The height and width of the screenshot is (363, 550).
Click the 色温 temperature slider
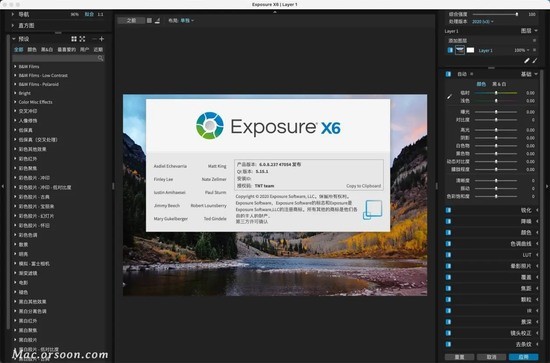click(x=496, y=93)
